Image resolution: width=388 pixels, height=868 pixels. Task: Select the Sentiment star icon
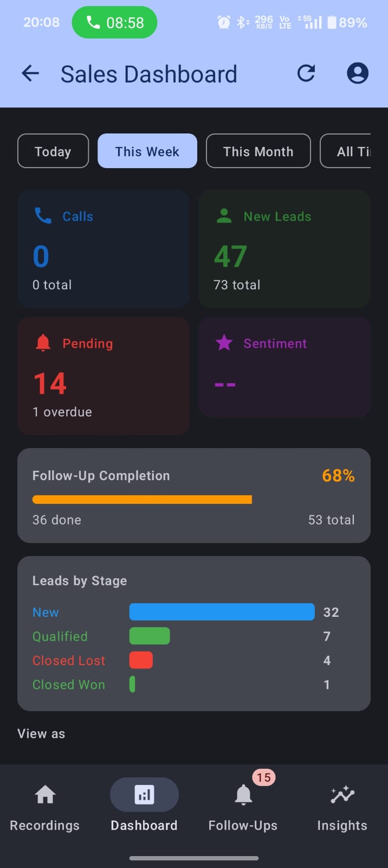tap(224, 342)
